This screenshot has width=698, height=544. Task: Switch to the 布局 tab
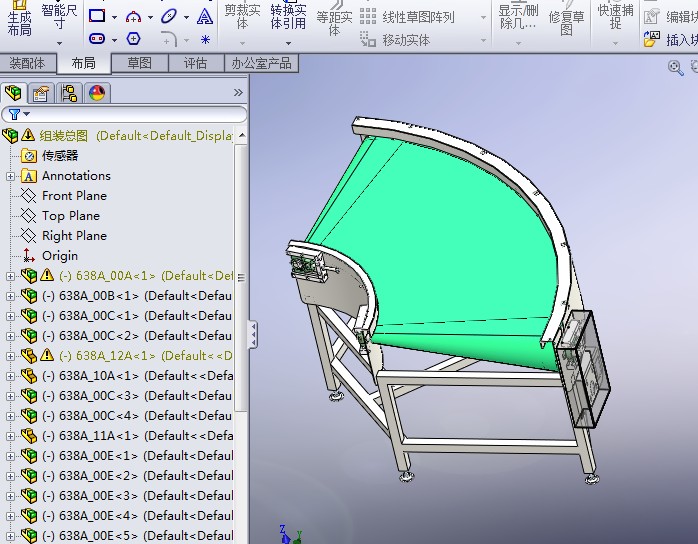pos(84,63)
